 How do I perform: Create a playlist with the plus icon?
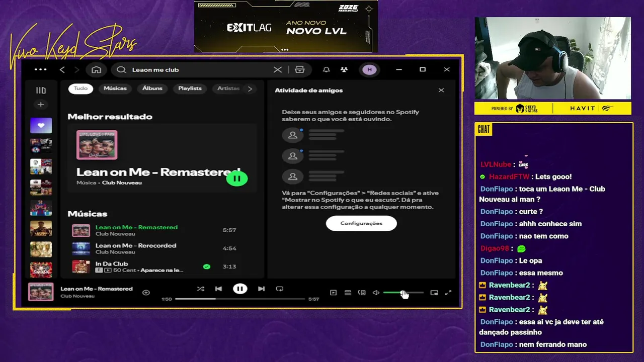click(x=41, y=105)
